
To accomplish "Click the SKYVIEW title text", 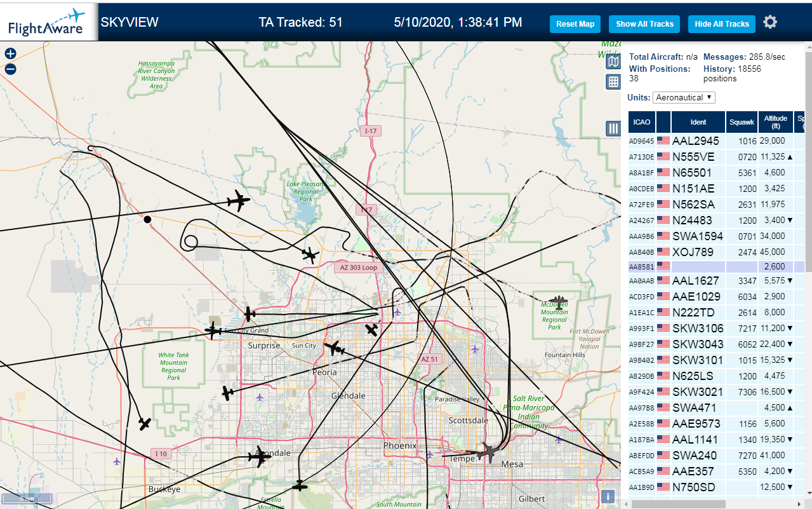I will pyautogui.click(x=130, y=22).
